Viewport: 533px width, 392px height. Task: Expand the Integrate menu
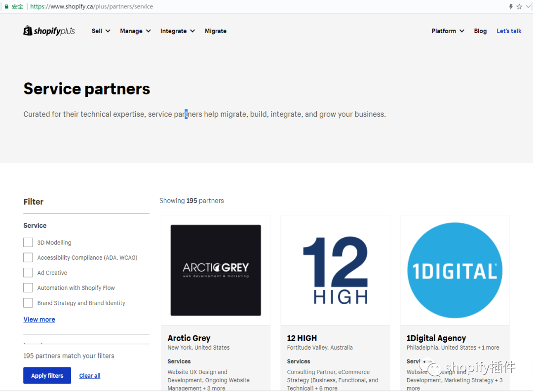(x=178, y=31)
